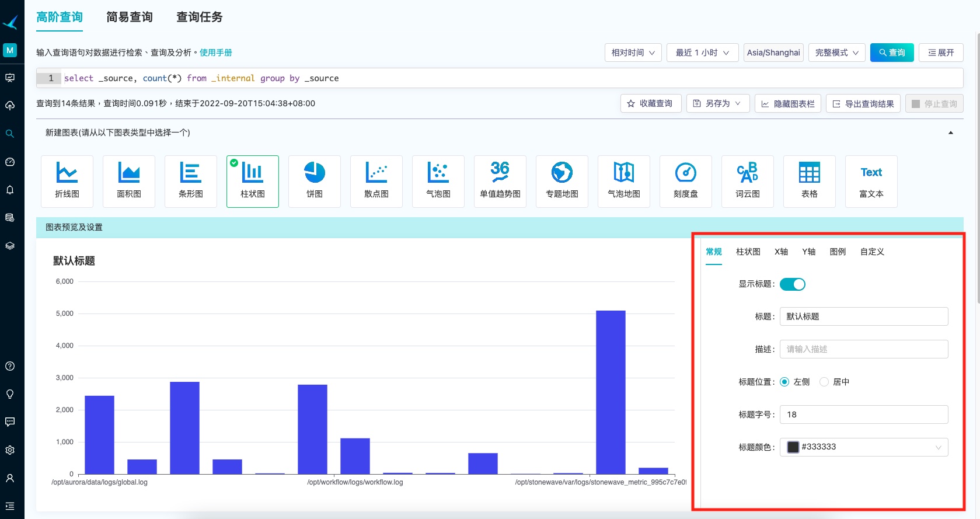Click the 展开 expand button

point(941,53)
